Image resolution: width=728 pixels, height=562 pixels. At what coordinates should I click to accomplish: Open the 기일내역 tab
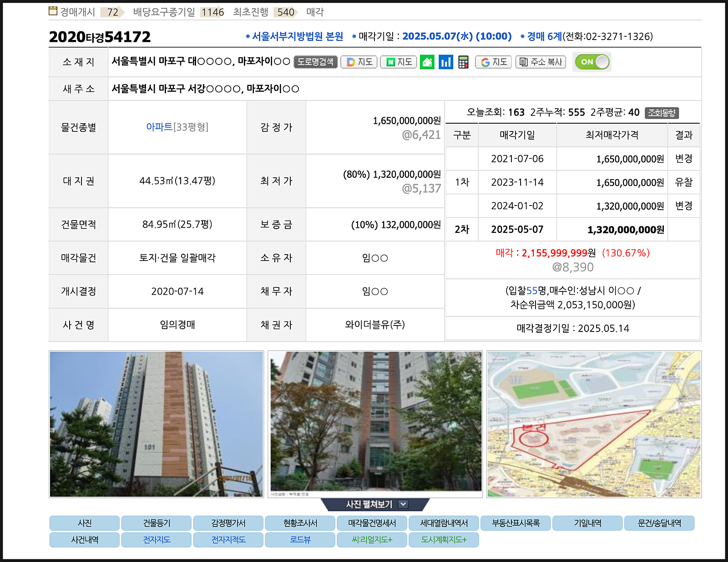tap(588, 523)
